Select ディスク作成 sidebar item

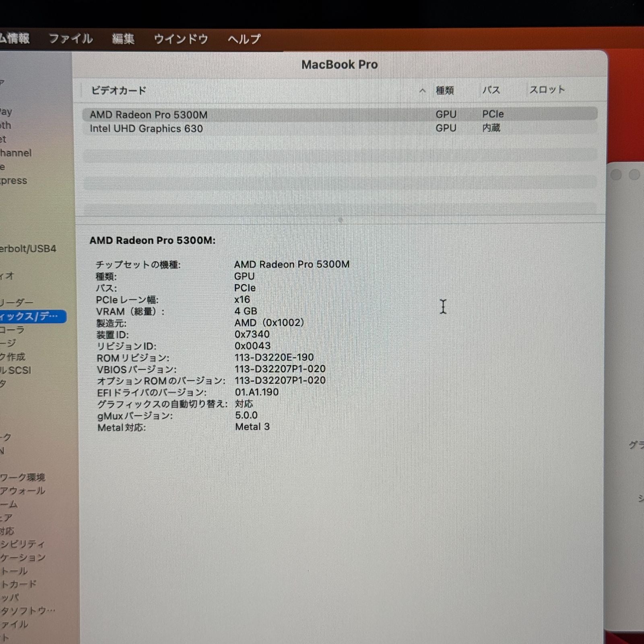pyautogui.click(x=12, y=357)
